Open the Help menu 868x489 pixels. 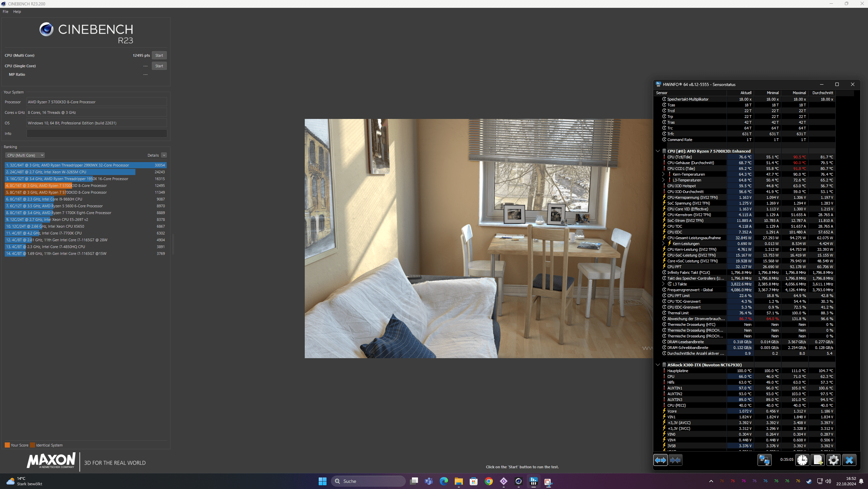coord(17,12)
